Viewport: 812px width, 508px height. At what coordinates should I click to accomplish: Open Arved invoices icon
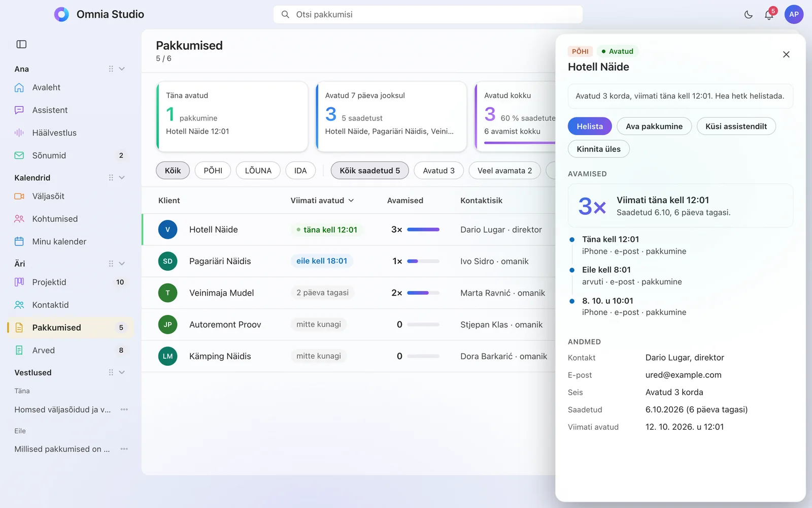pos(19,350)
